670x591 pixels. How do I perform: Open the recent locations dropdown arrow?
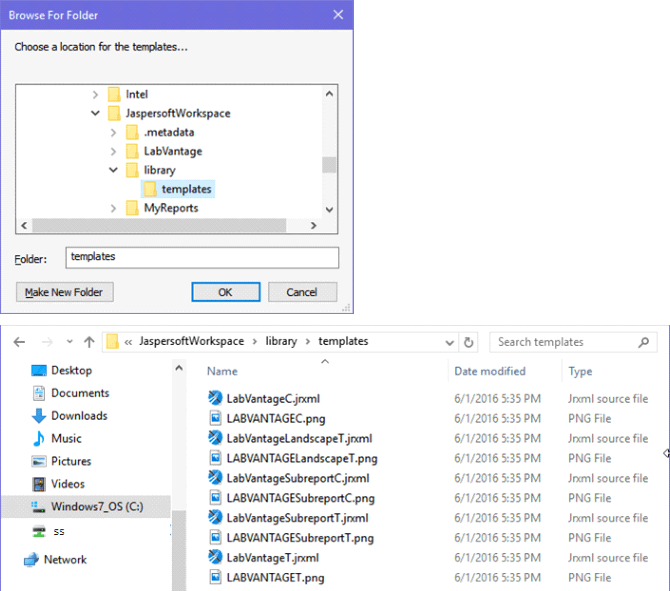click(x=69, y=341)
